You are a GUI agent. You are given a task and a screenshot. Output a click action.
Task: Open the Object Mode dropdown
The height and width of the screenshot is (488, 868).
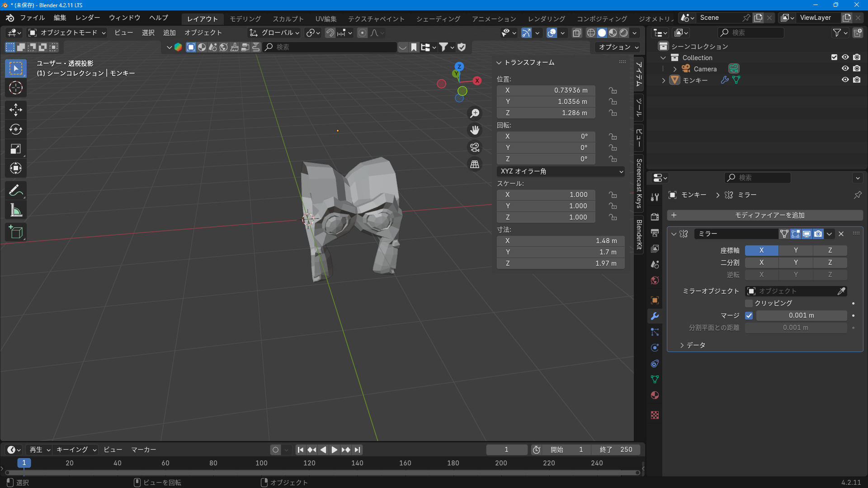(67, 33)
